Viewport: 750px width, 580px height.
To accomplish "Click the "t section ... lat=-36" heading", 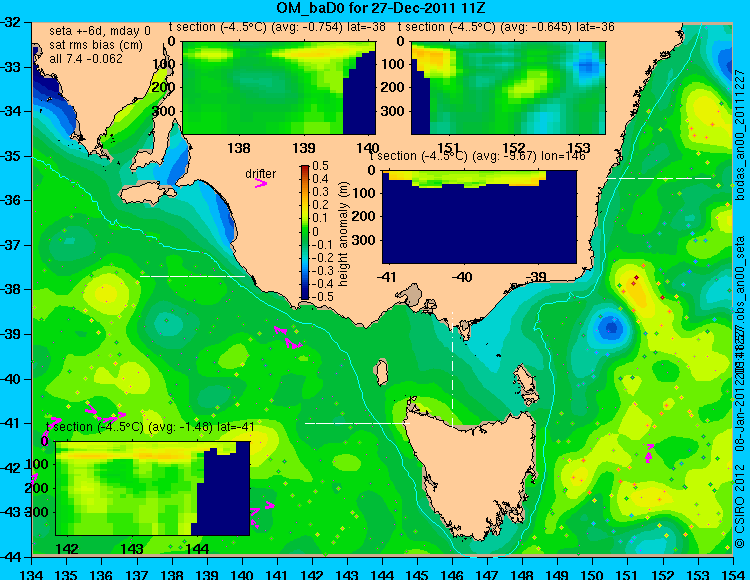I will coord(506,27).
